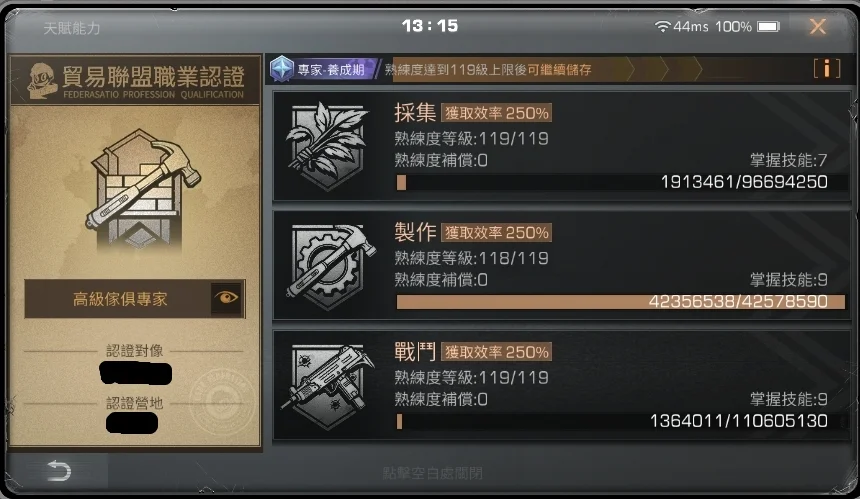Click the chevron arrows in the stage banner

click(665, 70)
